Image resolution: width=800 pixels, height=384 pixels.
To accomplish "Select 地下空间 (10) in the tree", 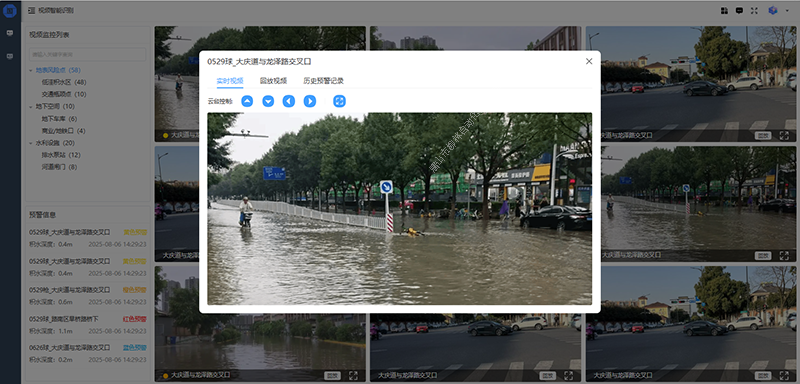I will 55,107.
